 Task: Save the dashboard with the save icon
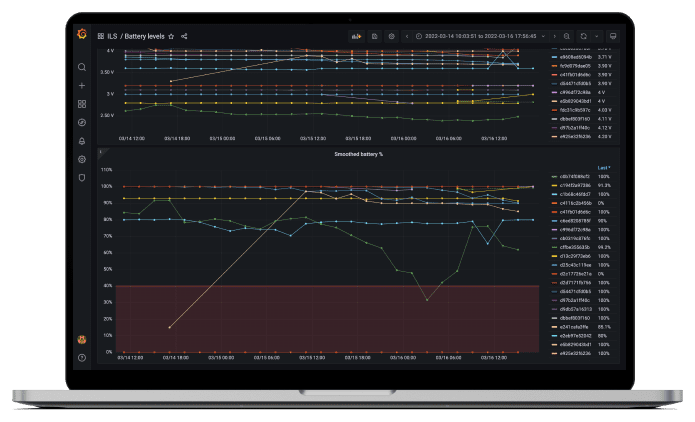pyautogui.click(x=375, y=36)
